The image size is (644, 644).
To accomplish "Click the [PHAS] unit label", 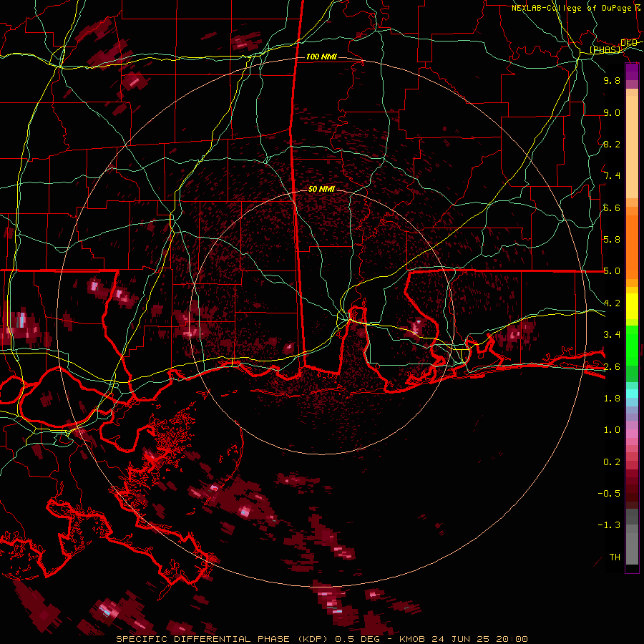I will click(605, 50).
